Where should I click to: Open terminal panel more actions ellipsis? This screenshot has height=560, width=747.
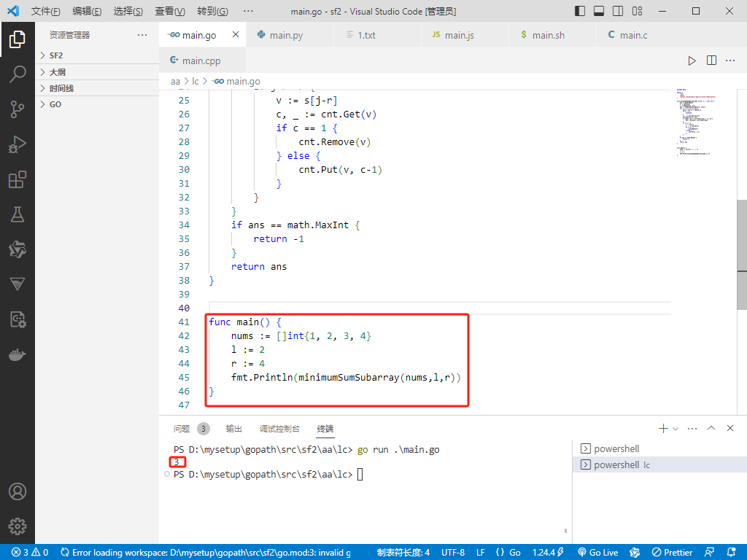click(x=692, y=429)
